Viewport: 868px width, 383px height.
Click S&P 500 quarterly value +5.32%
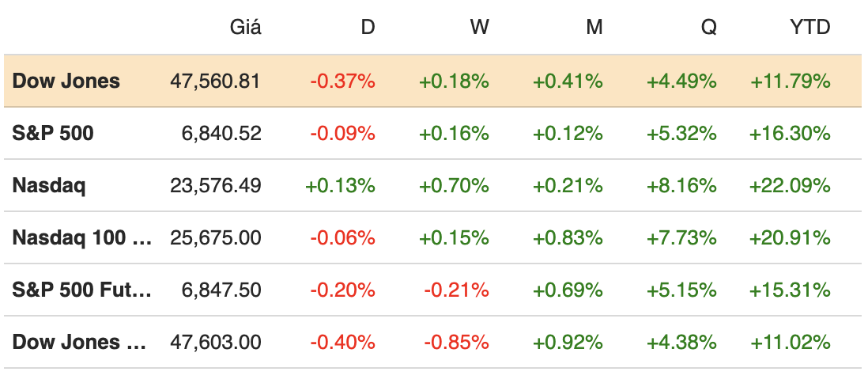[681, 133]
